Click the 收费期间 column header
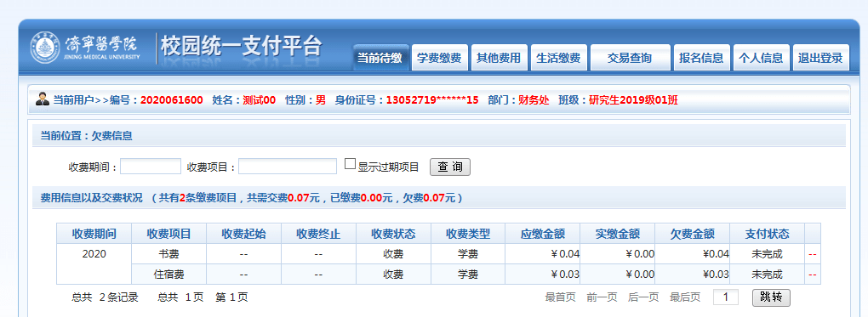 94,234
